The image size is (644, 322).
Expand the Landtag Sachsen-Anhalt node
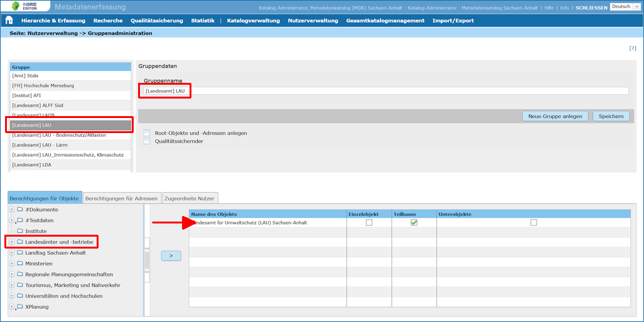[11, 252]
